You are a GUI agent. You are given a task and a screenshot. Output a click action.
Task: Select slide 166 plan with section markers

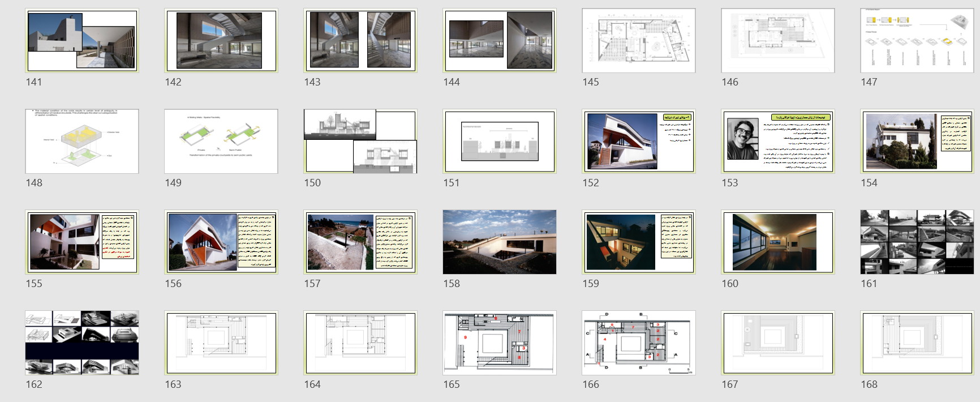click(x=638, y=343)
